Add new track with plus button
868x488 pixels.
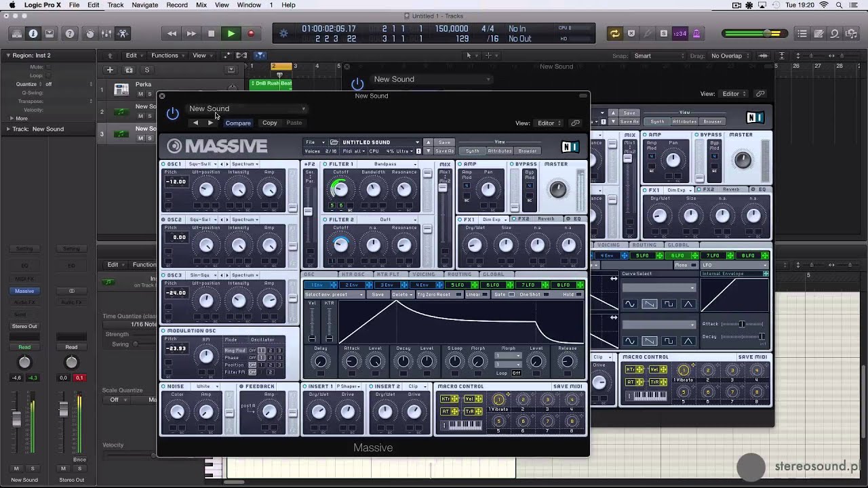[x=110, y=70]
